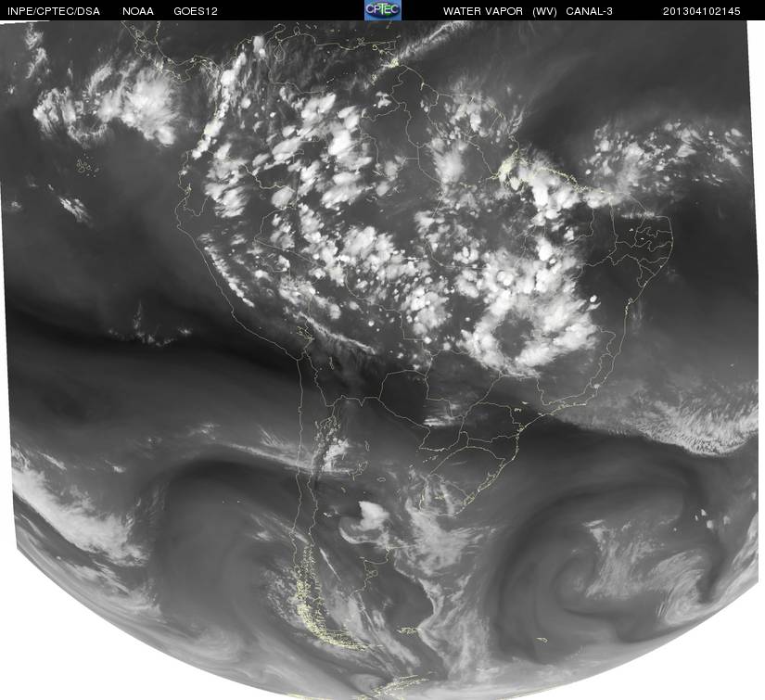The width and height of the screenshot is (765, 700).
Task: Click the WATER VAPOR header label
Action: pyautogui.click(x=483, y=11)
